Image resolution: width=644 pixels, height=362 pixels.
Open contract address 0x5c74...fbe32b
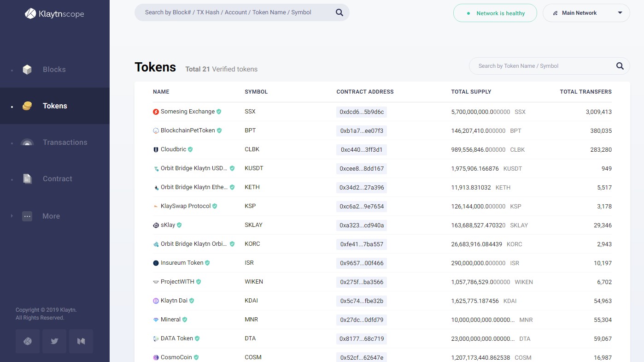click(362, 301)
